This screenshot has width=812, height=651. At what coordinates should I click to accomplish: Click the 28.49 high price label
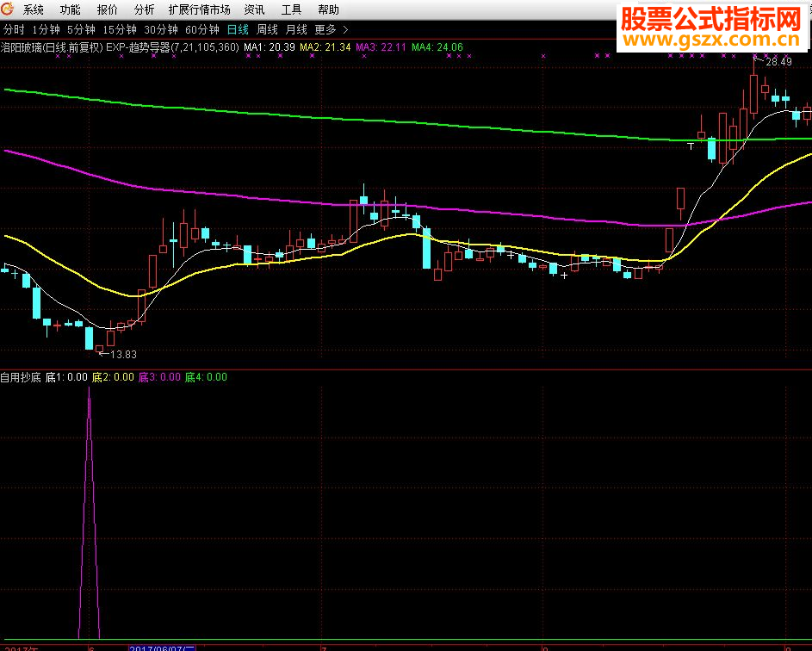pos(779,62)
